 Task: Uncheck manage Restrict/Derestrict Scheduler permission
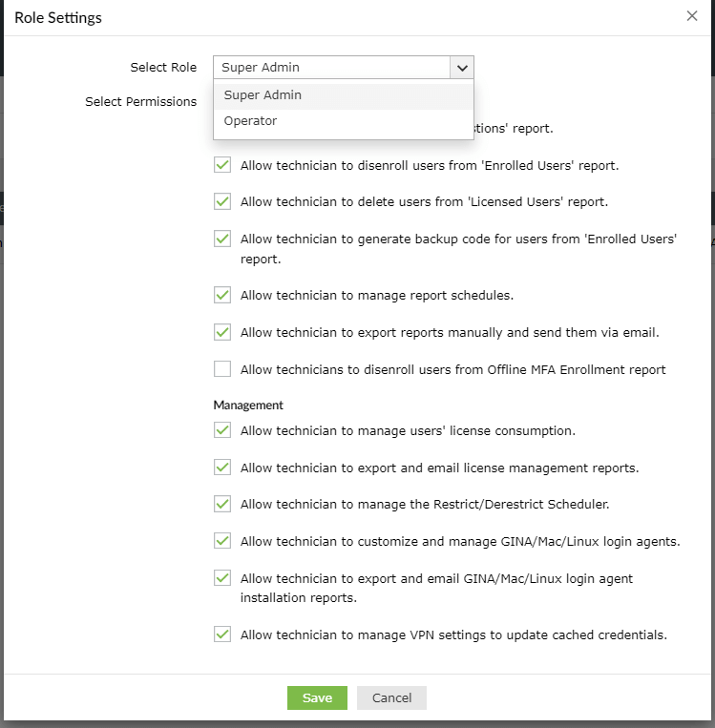[222, 504]
